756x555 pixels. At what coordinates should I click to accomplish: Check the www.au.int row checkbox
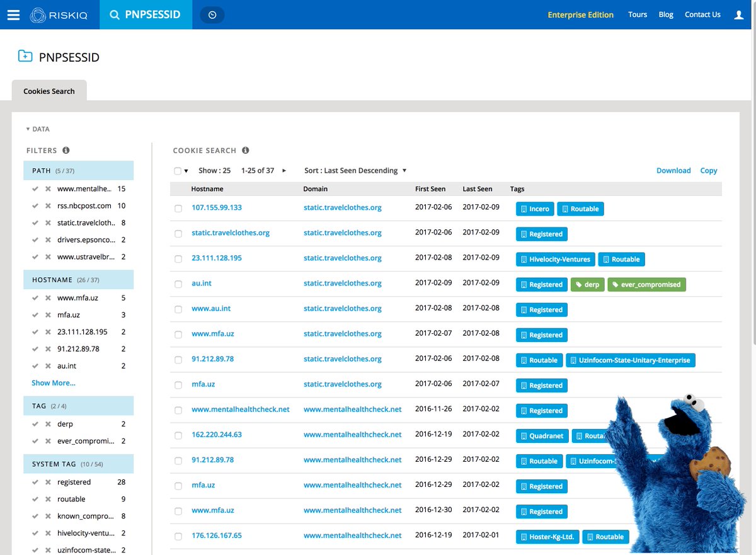coord(178,309)
